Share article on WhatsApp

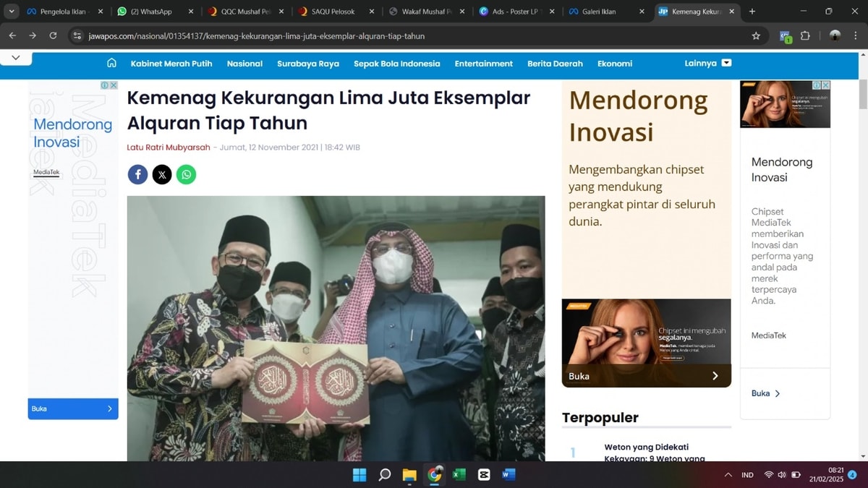coord(186,174)
